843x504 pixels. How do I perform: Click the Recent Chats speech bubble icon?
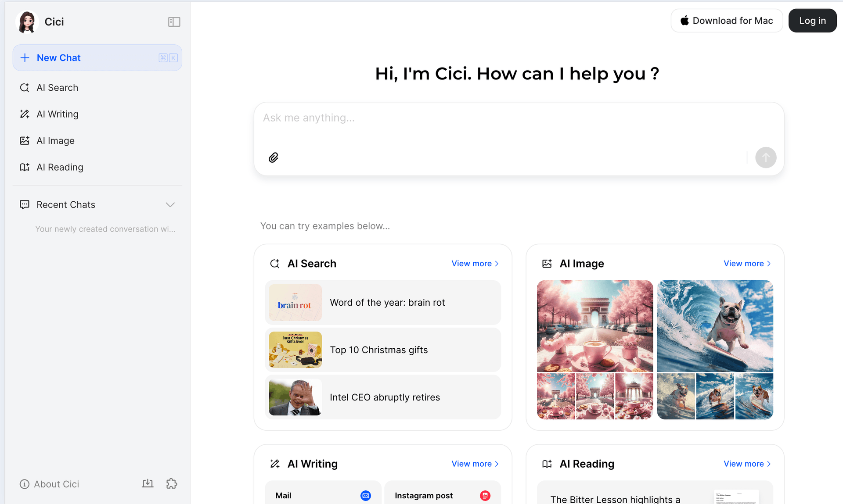pos(25,205)
